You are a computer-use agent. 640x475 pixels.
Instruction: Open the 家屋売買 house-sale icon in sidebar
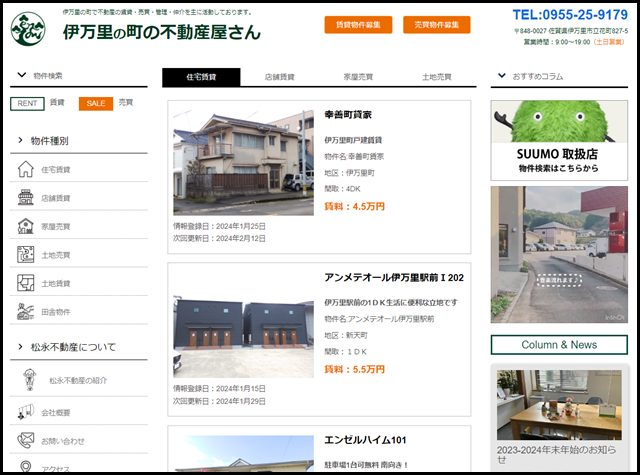pyautogui.click(x=25, y=226)
